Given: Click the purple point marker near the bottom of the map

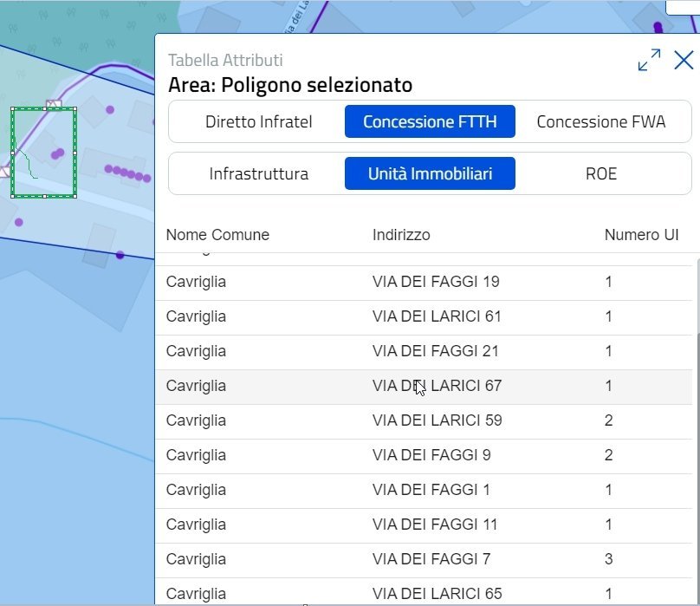Looking at the screenshot, I should [x=120, y=255].
